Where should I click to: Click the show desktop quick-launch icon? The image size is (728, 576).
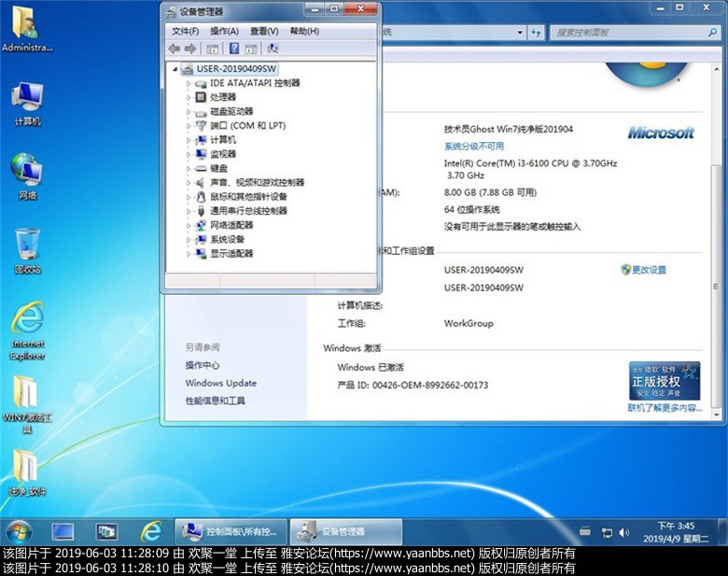click(x=63, y=532)
